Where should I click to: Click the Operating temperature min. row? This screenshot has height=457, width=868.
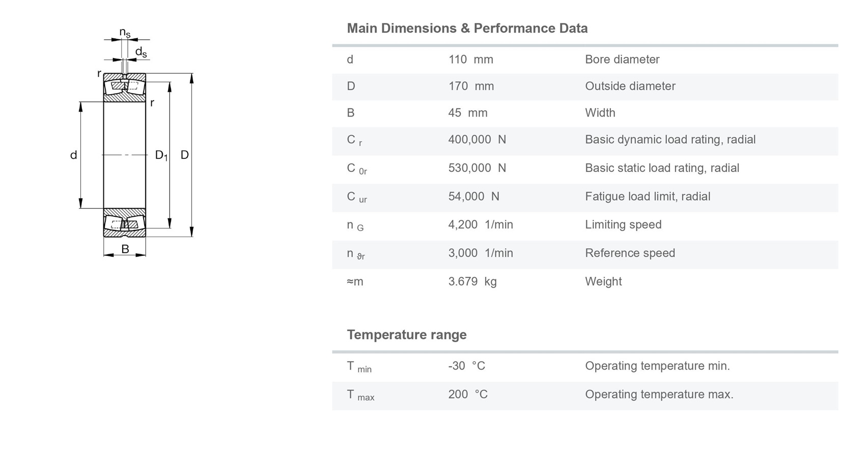click(x=585, y=367)
